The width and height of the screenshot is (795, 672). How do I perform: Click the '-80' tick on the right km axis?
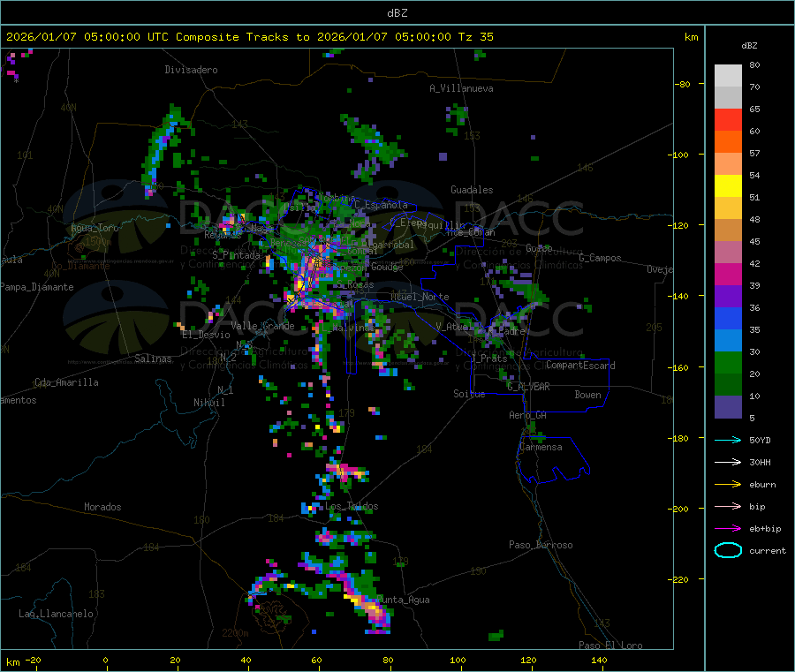tap(683, 84)
